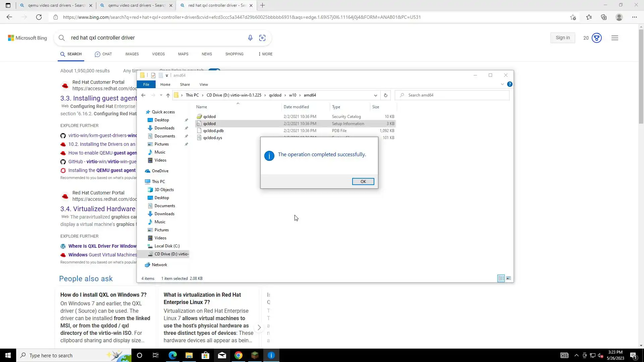Click Edge favorites star icon
The height and width of the screenshot is (362, 644).
(589, 17)
